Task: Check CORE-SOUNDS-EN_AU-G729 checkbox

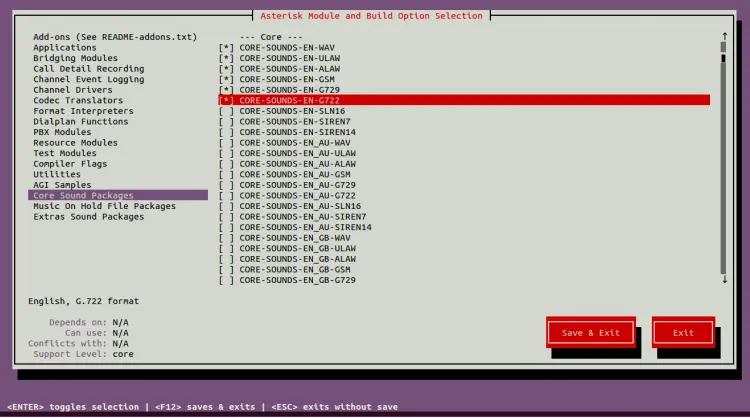Action: tap(226, 185)
